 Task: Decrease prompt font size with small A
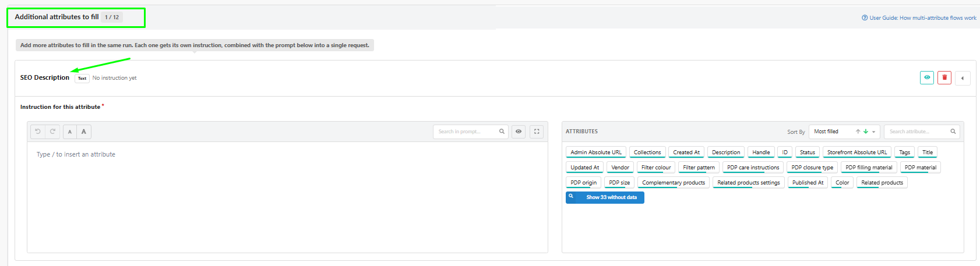click(70, 132)
